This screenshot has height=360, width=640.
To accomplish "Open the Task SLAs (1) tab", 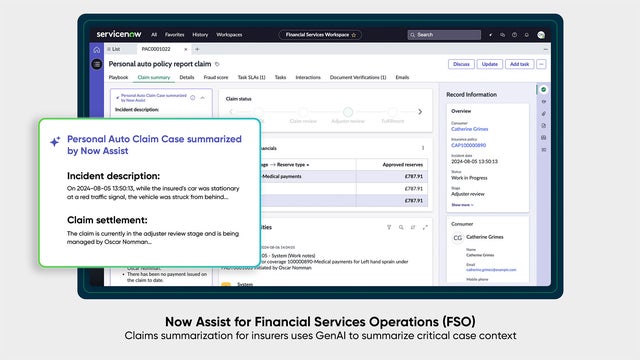I will 251,77.
